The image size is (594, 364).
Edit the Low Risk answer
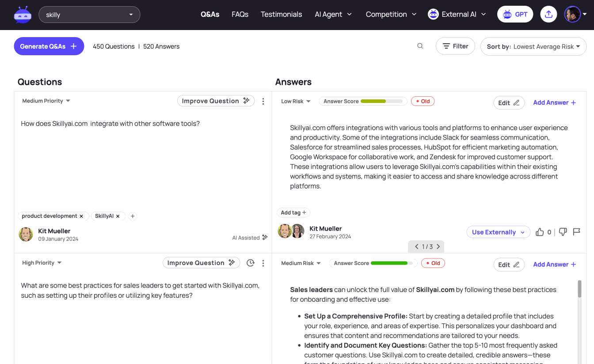[509, 102]
